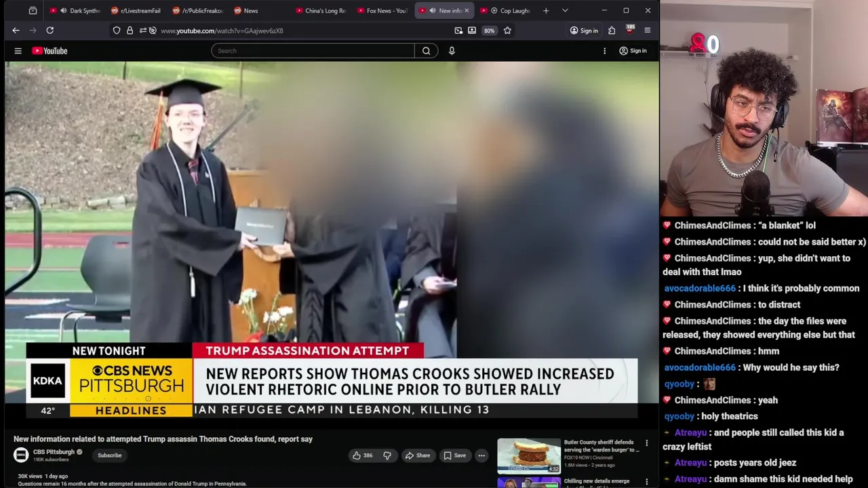Open the red extension icon with 185 badge
The width and height of the screenshot is (868, 488).
pyautogui.click(x=629, y=30)
